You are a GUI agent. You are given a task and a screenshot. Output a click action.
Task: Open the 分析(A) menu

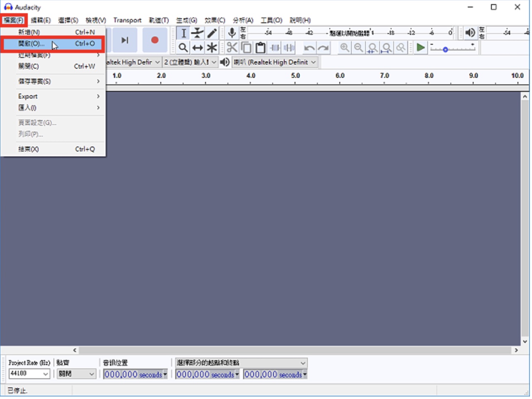coord(243,20)
